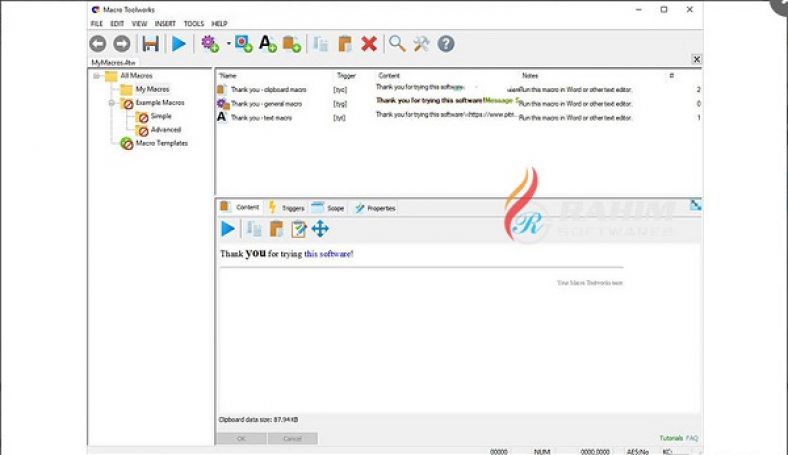The width and height of the screenshot is (788, 455).
Task: Switch to the Properties tab
Action: pyautogui.click(x=375, y=208)
